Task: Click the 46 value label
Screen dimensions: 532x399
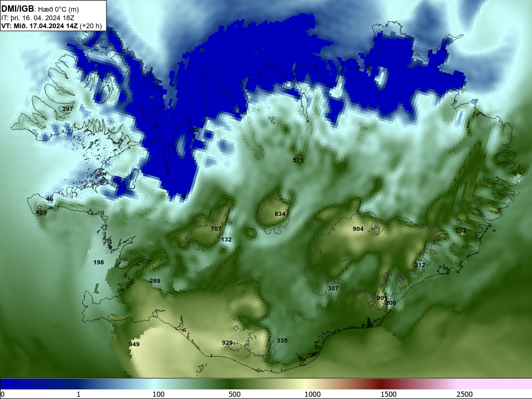Action: [49, 199]
